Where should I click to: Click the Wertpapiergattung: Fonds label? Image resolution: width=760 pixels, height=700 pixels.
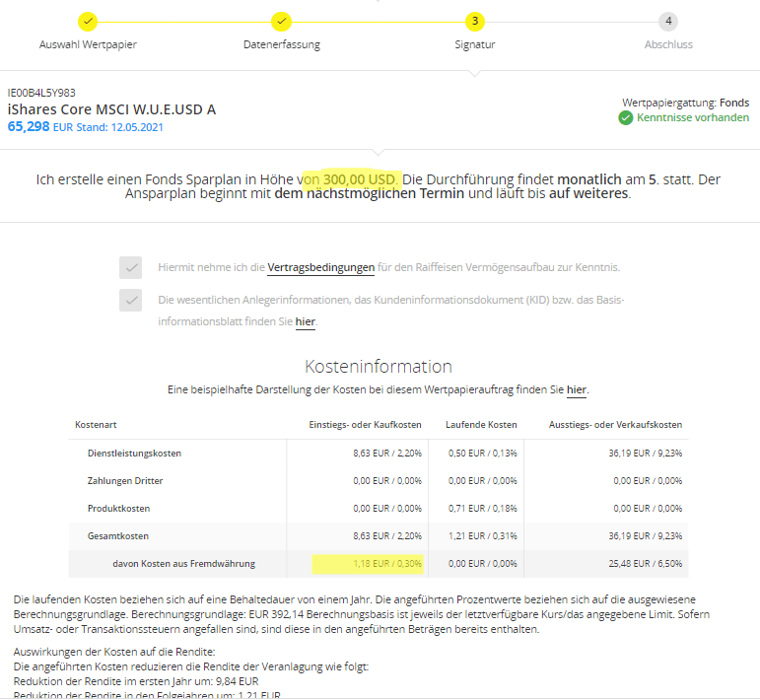(685, 103)
